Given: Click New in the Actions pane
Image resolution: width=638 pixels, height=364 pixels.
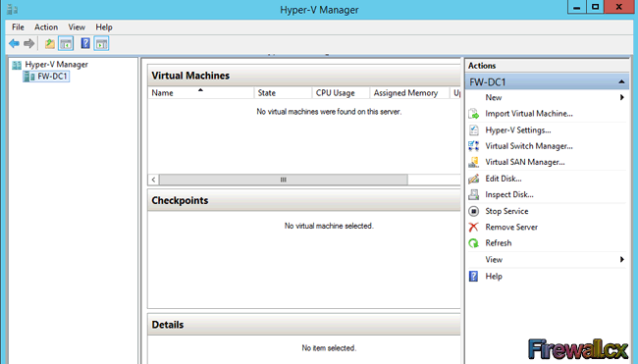Looking at the screenshot, I should point(493,97).
